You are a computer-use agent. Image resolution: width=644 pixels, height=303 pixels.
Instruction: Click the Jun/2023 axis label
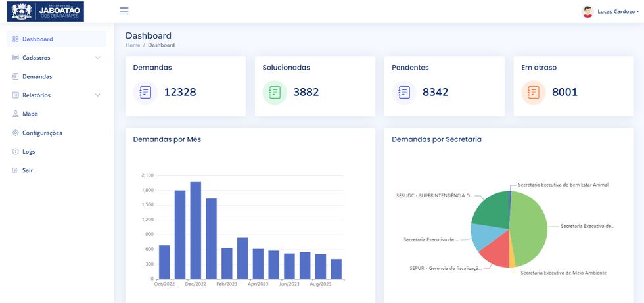[x=289, y=284]
